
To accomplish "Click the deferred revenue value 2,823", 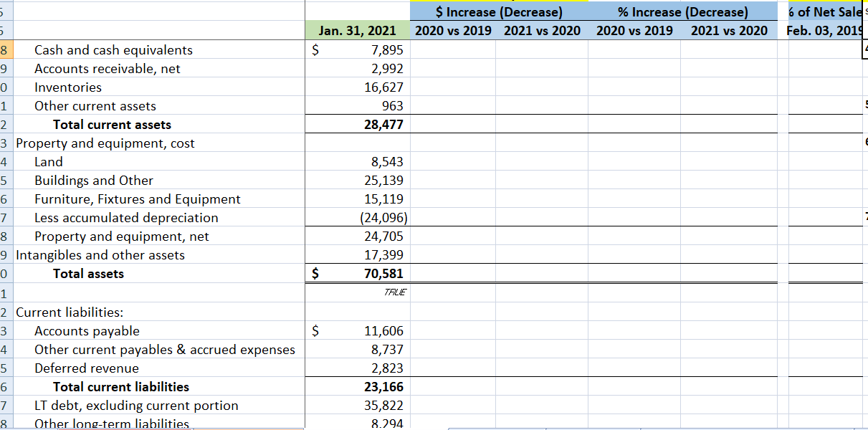I will pyautogui.click(x=358, y=368).
